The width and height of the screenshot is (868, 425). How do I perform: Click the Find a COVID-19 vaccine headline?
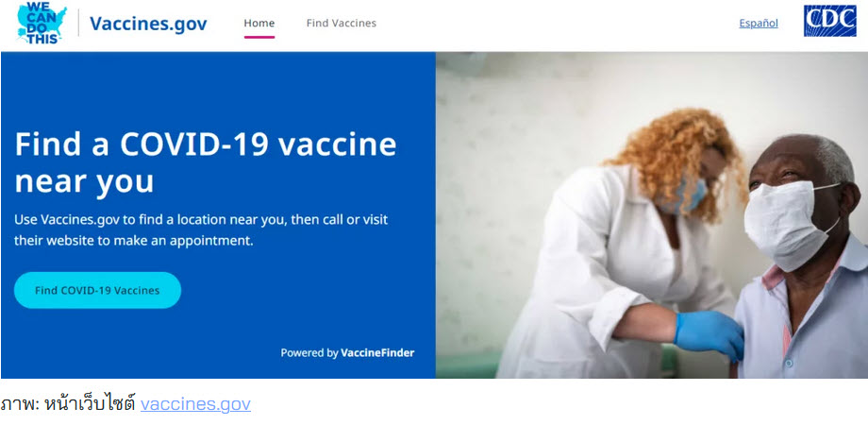[206, 162]
